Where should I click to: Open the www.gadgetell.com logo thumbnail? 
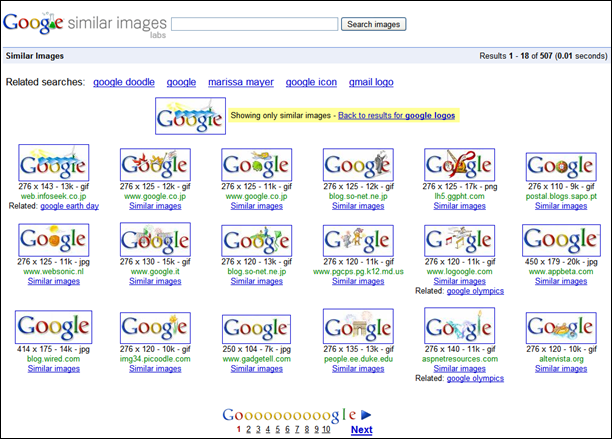[x=256, y=329]
